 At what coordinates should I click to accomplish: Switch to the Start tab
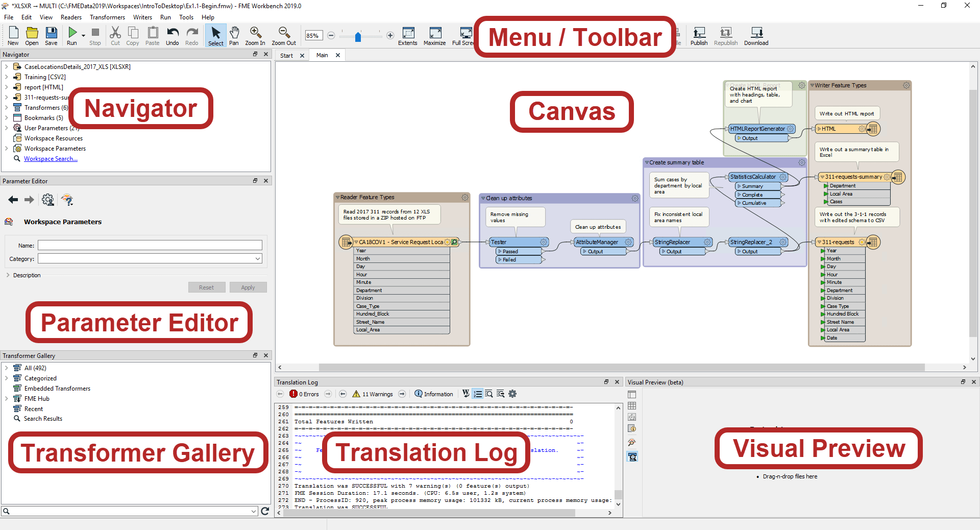click(x=287, y=55)
